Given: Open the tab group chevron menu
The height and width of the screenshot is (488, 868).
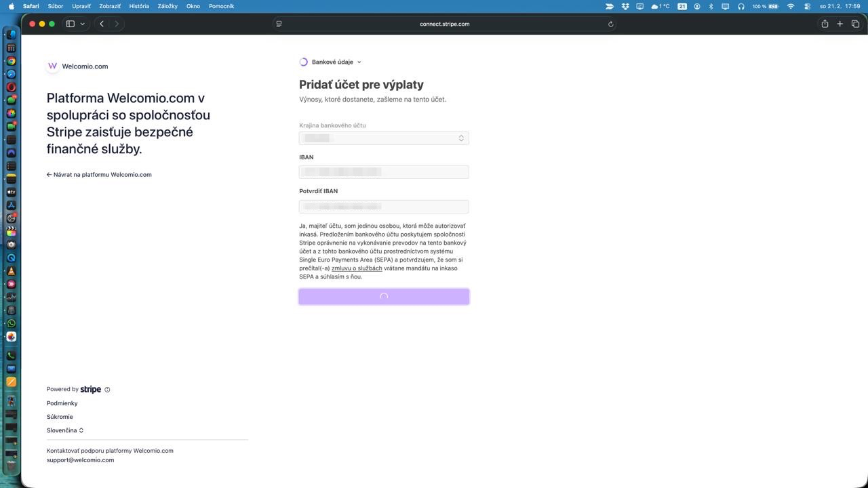Looking at the screenshot, I should [83, 24].
